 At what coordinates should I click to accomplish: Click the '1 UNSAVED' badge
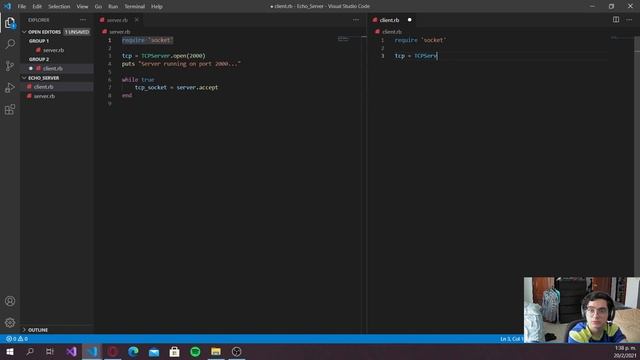click(x=77, y=31)
